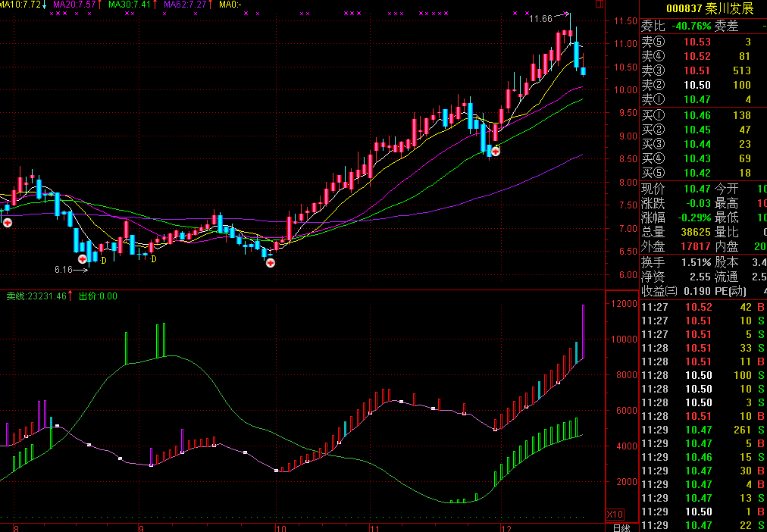
Task: Click the red plus marker at the chart's left edge
Action: 6,222
